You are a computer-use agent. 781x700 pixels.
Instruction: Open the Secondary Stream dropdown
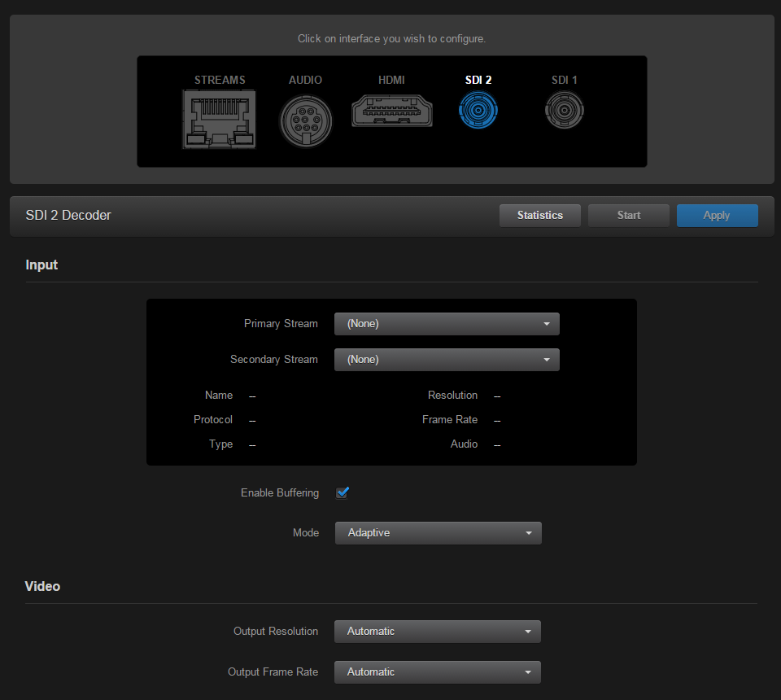[x=446, y=359]
